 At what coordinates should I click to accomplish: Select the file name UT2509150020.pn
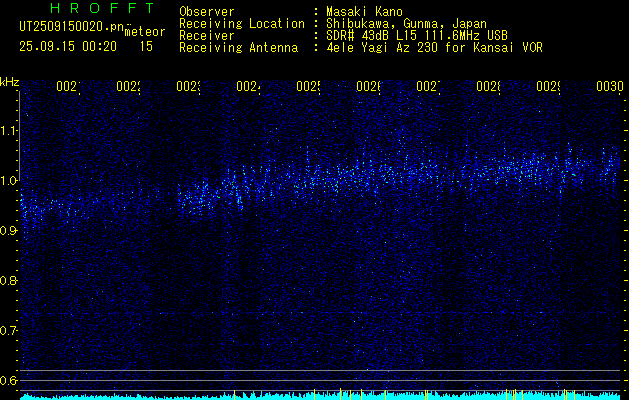tap(71, 27)
